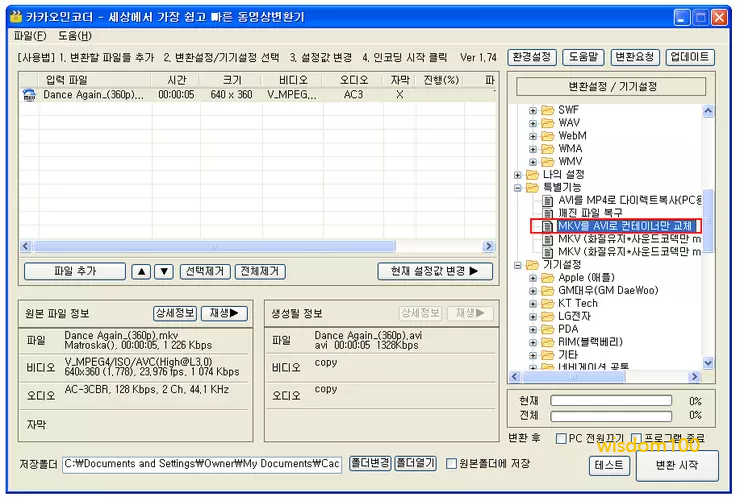Image resolution: width=740 pixels, height=501 pixels.
Task: Click the SWF folder icon
Action: [547, 109]
